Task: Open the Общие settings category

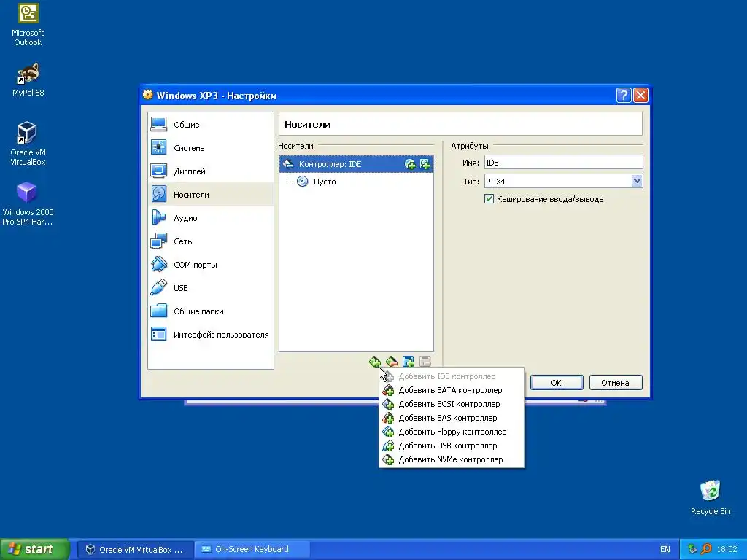Action: coord(211,124)
